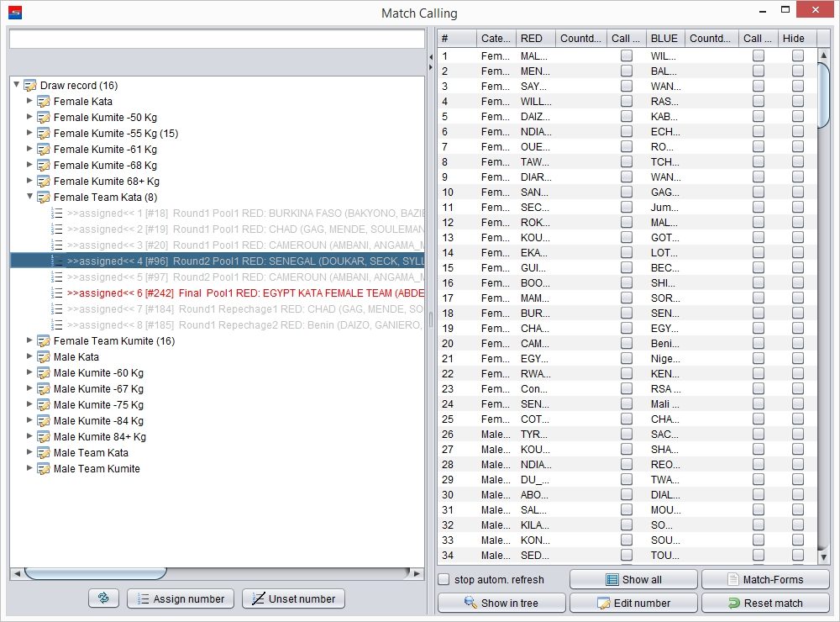This screenshot has width=840, height=622.
Task: Click the Female Kumite -61 Kg category icon
Action: (44, 150)
